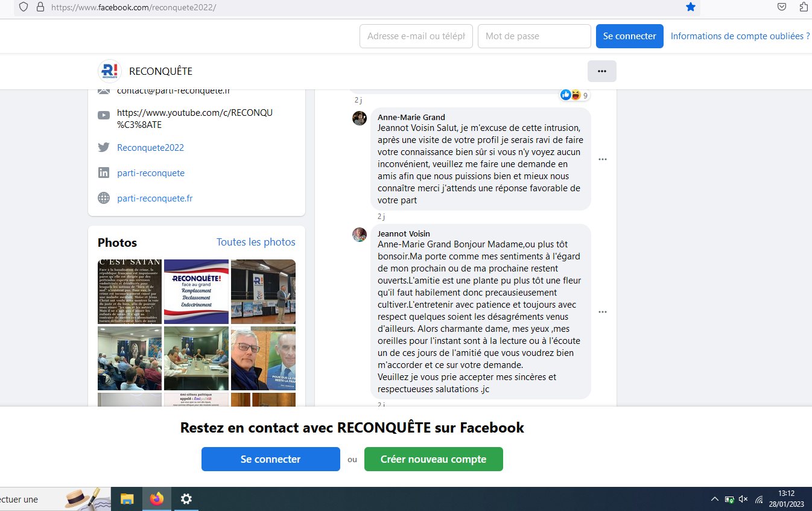Image resolution: width=812 pixels, height=511 pixels.
Task: Click the RECONQUÊTE page logo
Action: pos(109,71)
